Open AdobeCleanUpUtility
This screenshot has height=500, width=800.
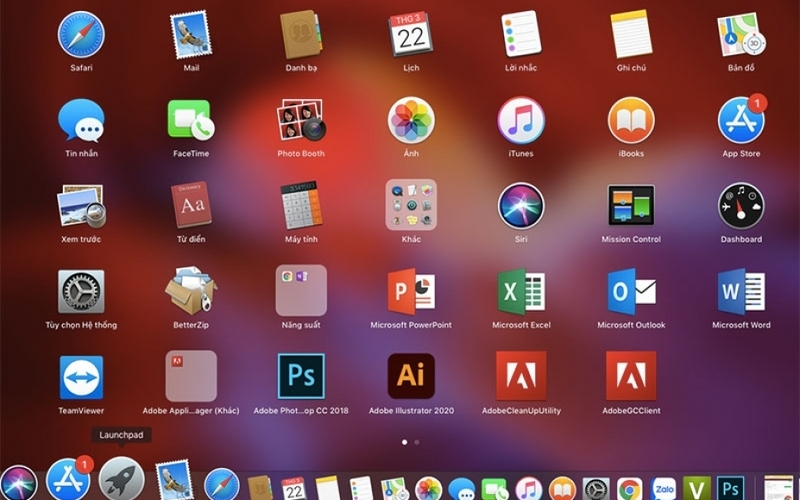click(x=521, y=376)
